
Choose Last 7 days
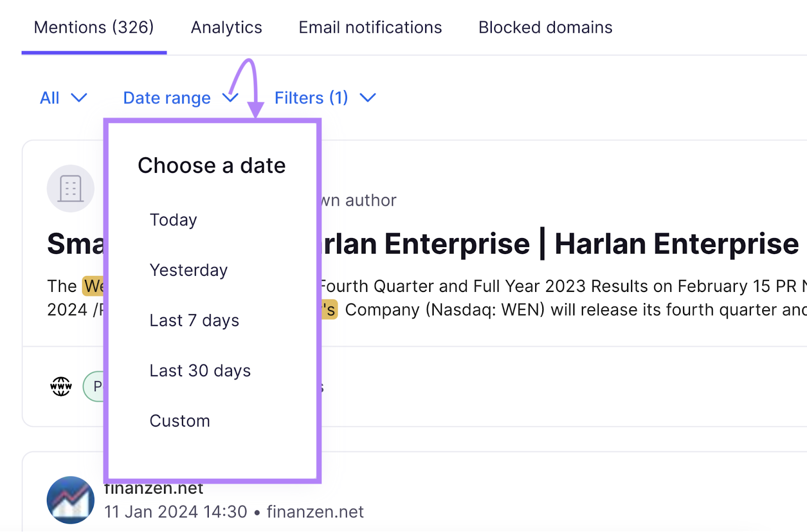click(x=194, y=320)
